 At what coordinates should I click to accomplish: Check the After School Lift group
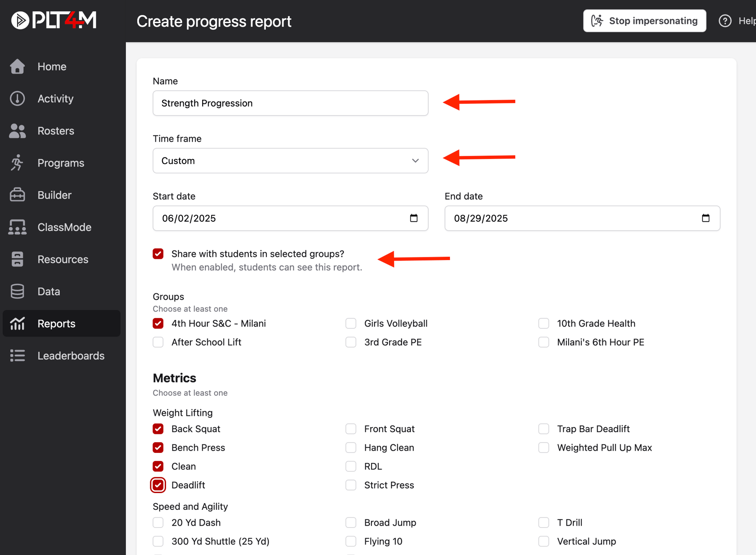tap(158, 342)
